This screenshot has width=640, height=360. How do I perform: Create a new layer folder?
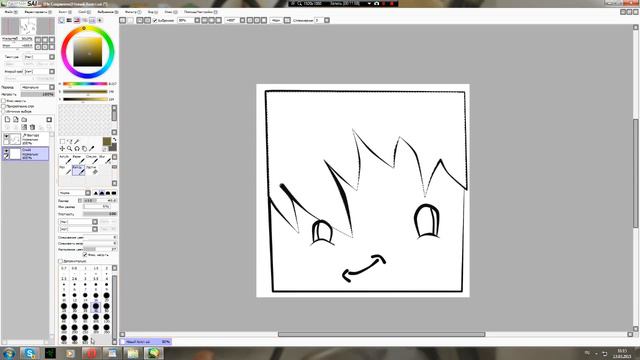point(24,120)
